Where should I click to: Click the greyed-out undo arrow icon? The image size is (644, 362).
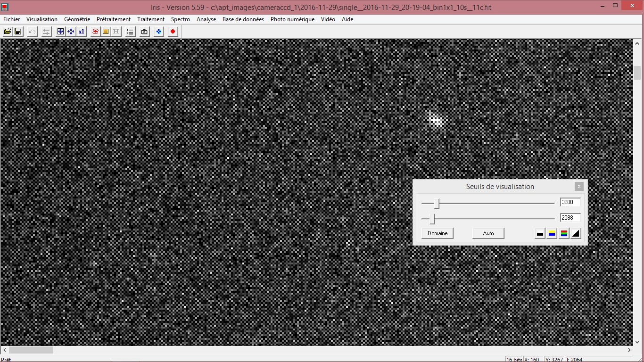tap(32, 32)
